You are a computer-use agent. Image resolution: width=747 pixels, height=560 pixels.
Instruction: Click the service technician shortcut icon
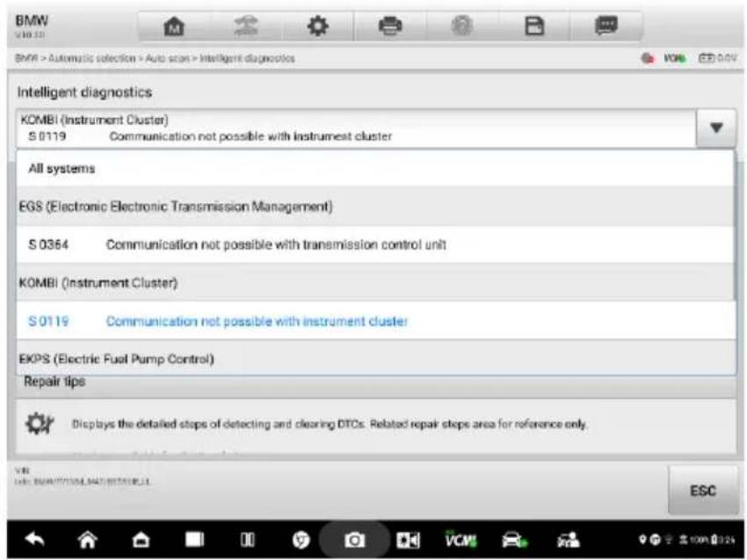click(569, 540)
